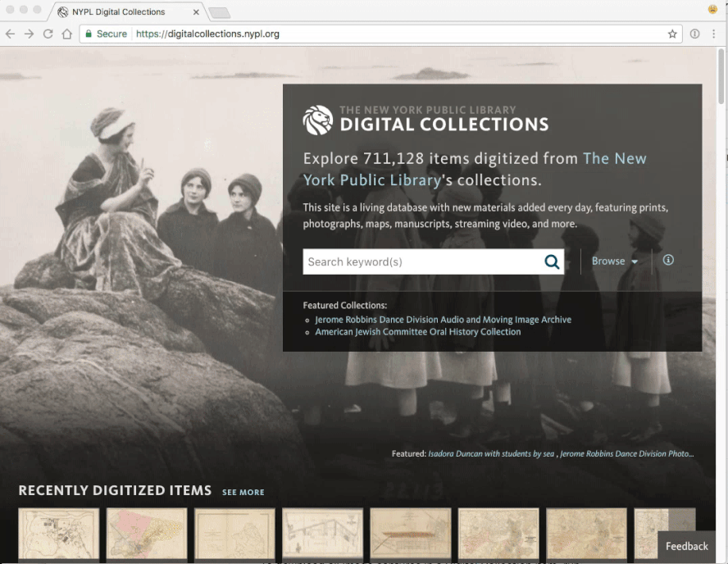
Task: Click SEE MORE next to Recently Digitized Items
Action: point(243,492)
